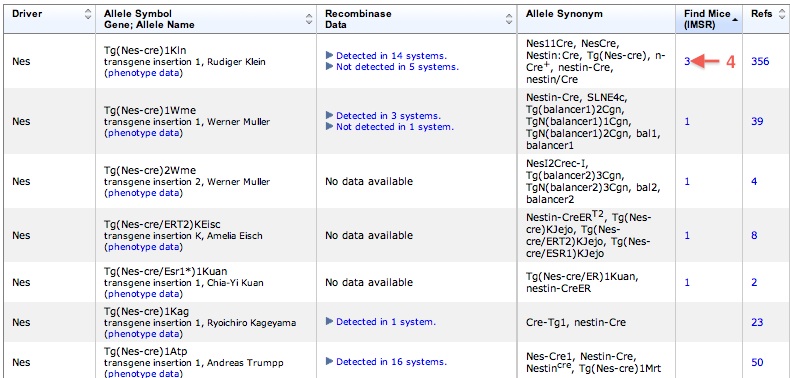Select 'No data available' in 1Kuan row
The height and width of the screenshot is (378, 790).
pos(369,282)
